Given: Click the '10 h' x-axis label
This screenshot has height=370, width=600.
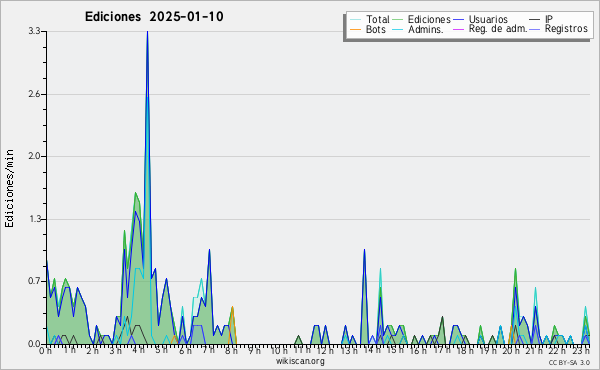Looking at the screenshot, I should [x=279, y=350].
